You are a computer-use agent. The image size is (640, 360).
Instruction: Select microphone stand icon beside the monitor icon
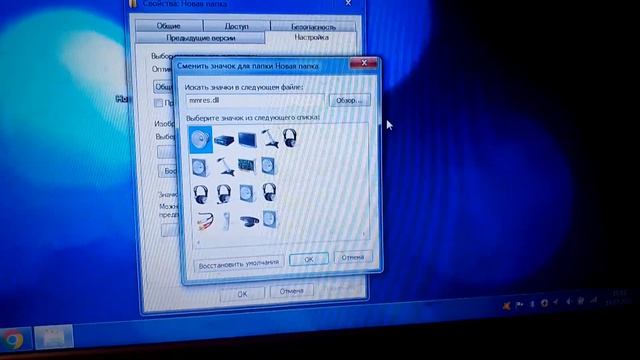pos(269,138)
